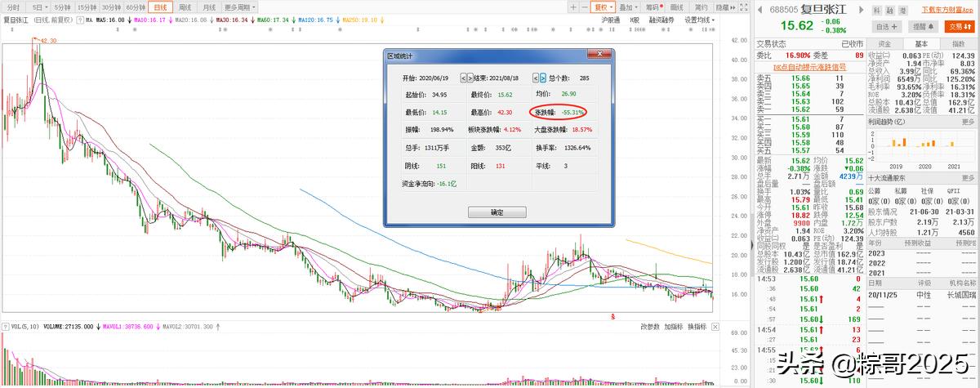Open the 资金 tab in quote panel

(885, 44)
